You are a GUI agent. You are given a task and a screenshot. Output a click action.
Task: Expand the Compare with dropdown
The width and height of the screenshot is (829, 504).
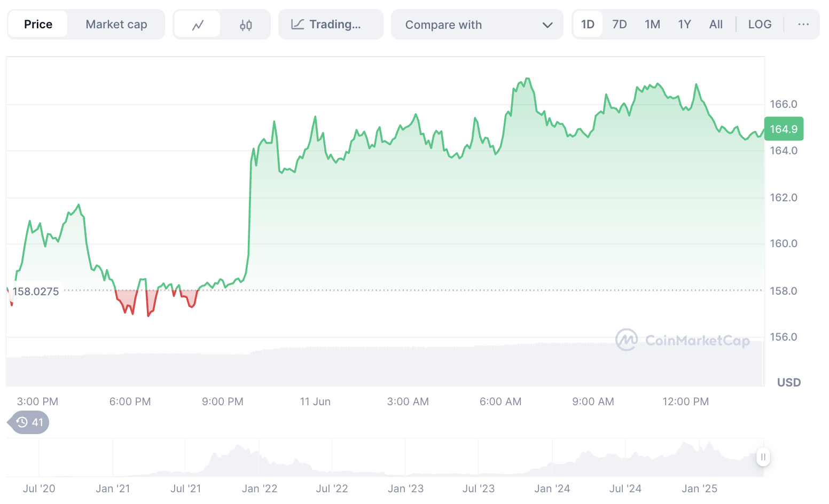click(477, 25)
